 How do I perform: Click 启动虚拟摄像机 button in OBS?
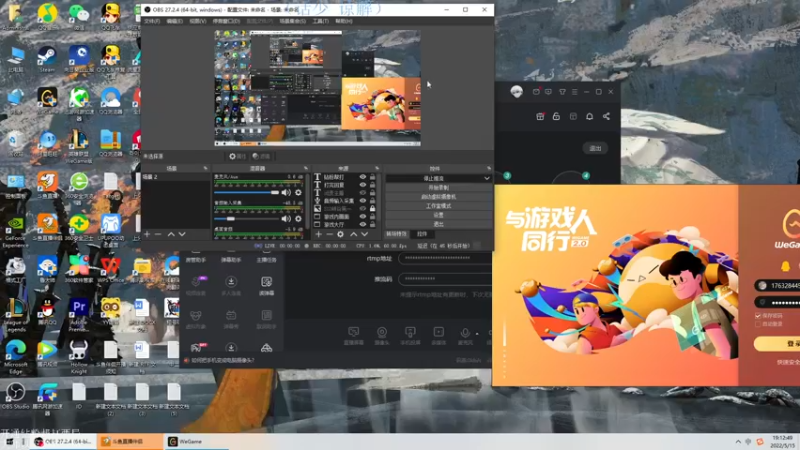(439, 196)
